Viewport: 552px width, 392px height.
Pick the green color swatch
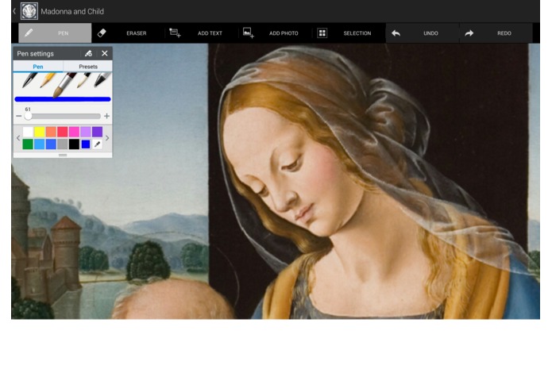pyautogui.click(x=28, y=144)
